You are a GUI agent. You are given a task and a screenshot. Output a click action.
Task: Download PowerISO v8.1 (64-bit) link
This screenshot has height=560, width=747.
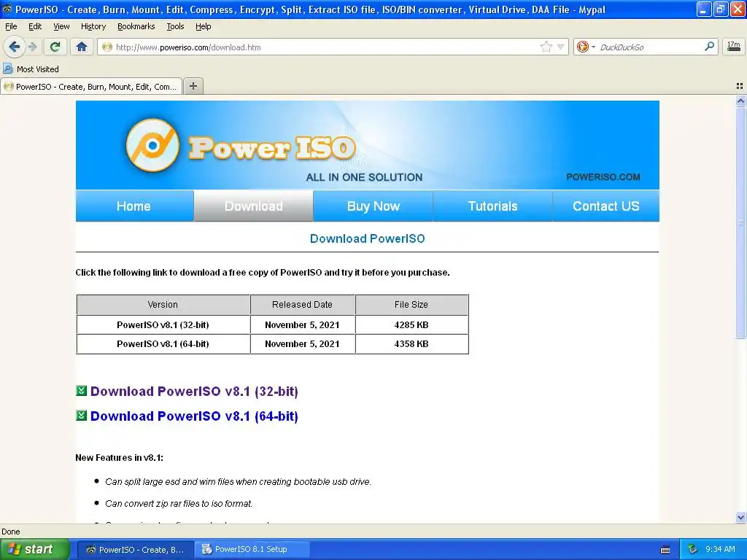pyautogui.click(x=194, y=416)
